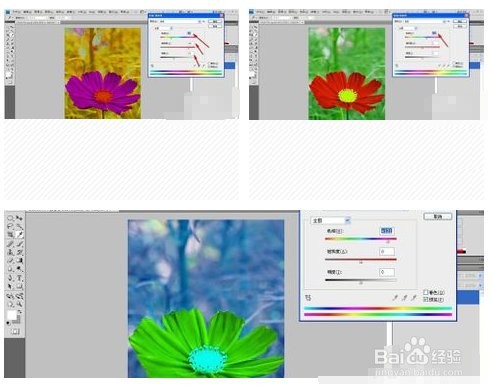Select the Gradient tool in bottom toolbox
The image size is (491, 390).
pos(19,261)
